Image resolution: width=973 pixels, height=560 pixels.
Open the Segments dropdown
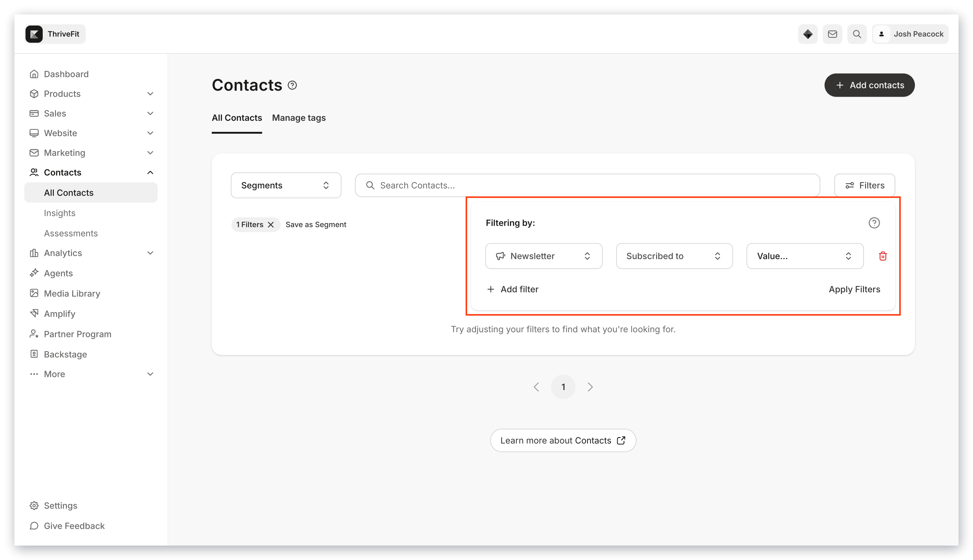286,185
